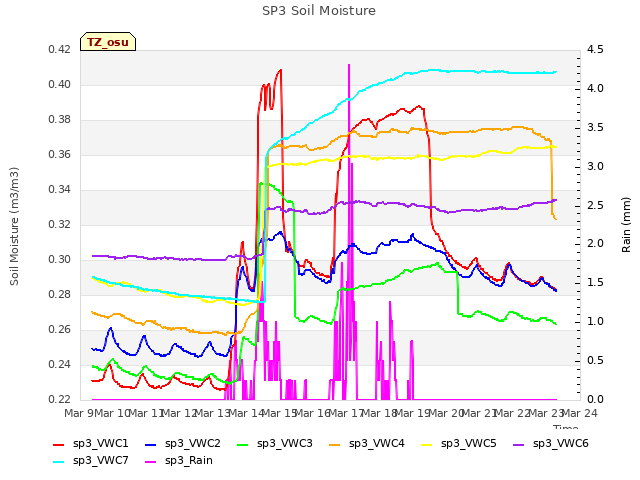Screen dimensions: 640x480
Task: Click the 0.22 soil moisture tick label
Action: (60, 400)
